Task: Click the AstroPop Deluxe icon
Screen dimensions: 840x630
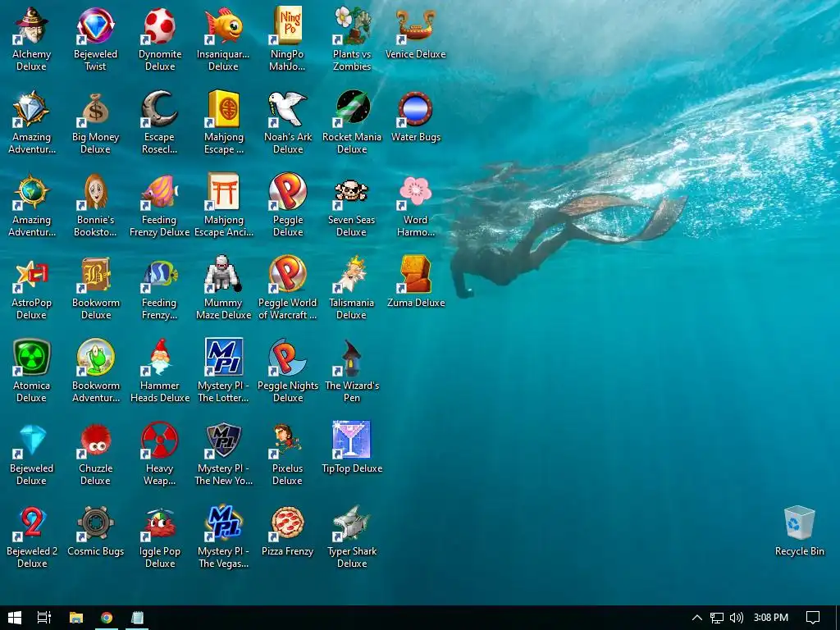Action: [x=32, y=274]
